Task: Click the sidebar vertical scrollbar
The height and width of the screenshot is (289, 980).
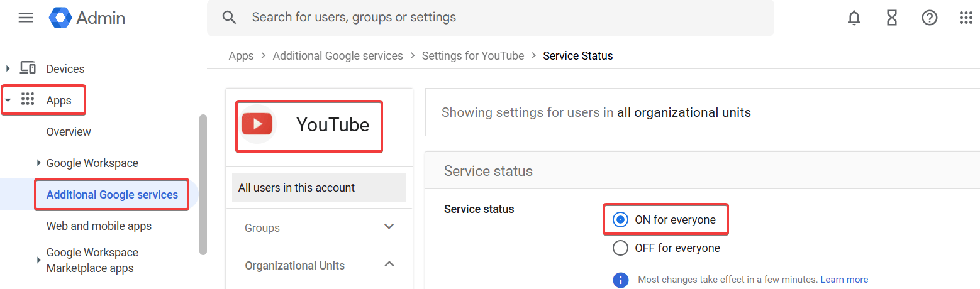Action: point(203,184)
